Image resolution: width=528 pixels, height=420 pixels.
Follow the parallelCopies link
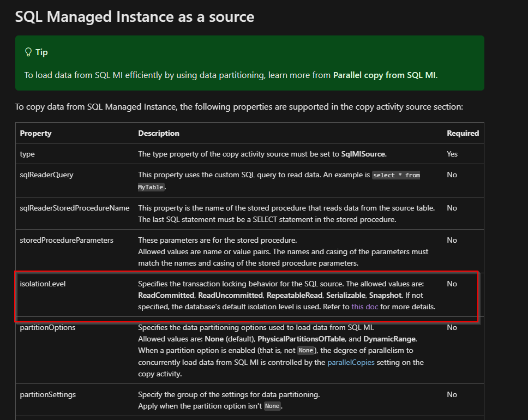[351, 362]
